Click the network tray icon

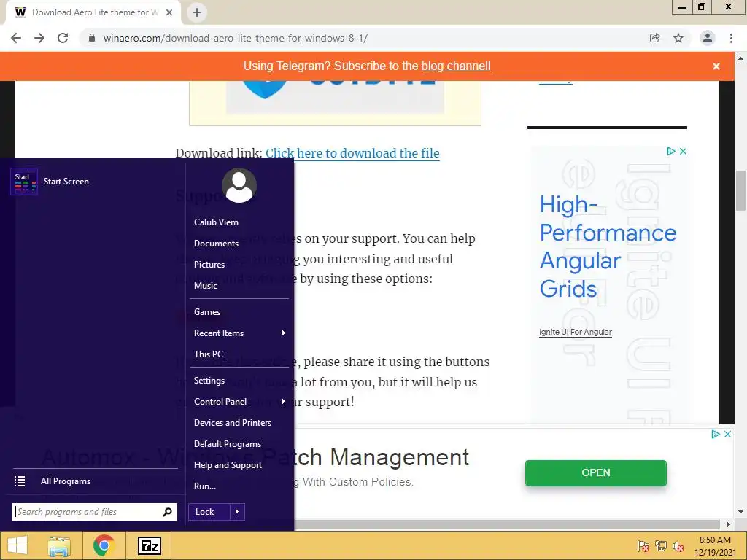coord(661,546)
